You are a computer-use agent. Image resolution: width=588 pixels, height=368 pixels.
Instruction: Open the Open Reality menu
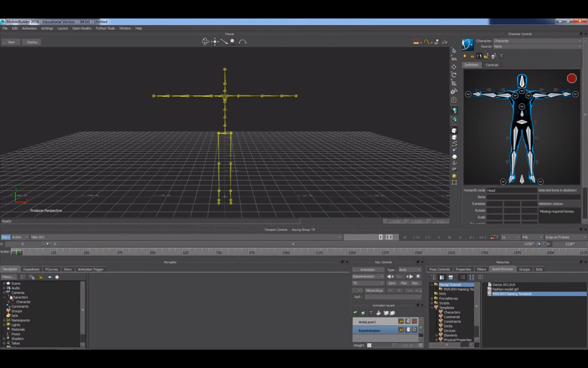tap(82, 28)
